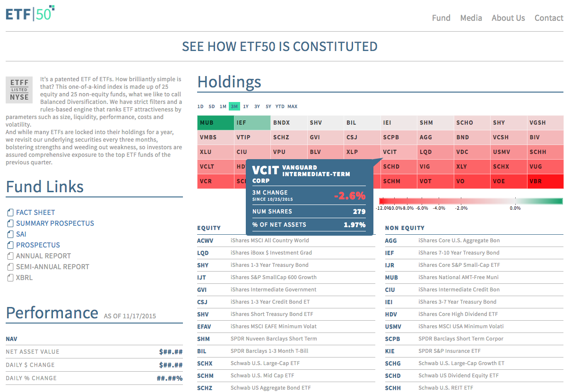This screenshot has height=392, width=571.
Task: Select the YTD time range
Action: tap(280, 107)
